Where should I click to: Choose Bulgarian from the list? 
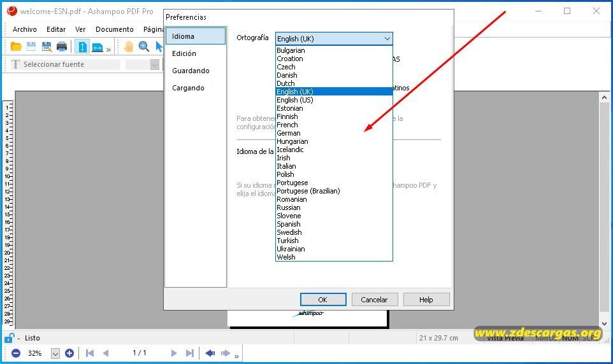pos(334,50)
